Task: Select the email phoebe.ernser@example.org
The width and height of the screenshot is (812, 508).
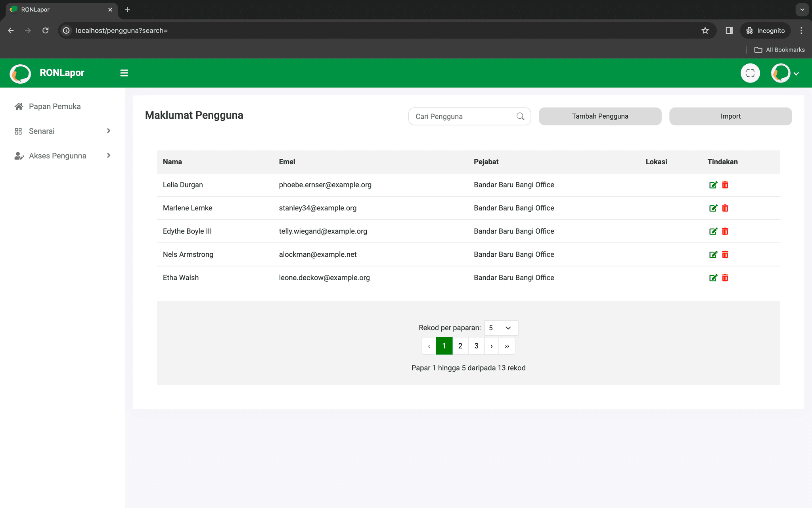Action: coord(325,185)
